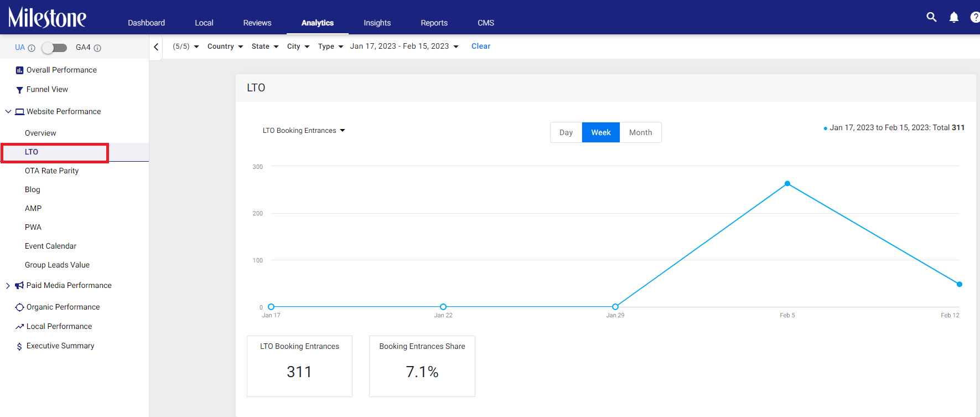The height and width of the screenshot is (417, 980).
Task: Switch chart granularity to Day
Action: [566, 132]
